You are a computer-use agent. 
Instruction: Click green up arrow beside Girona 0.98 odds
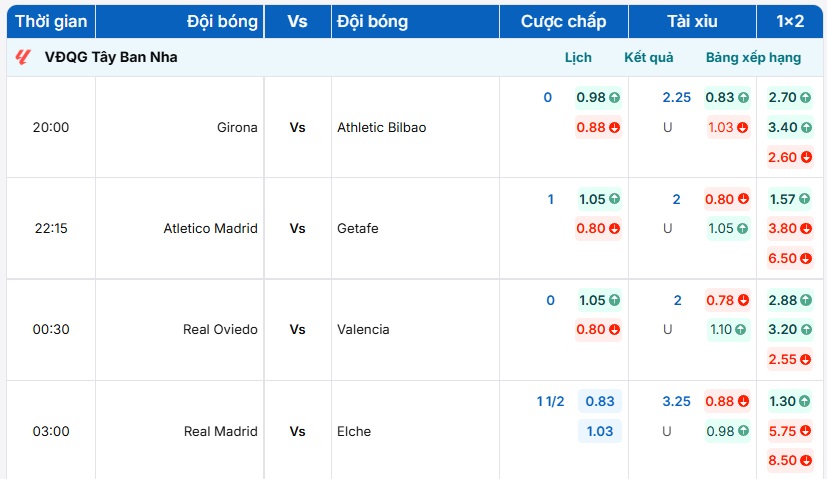coord(614,98)
